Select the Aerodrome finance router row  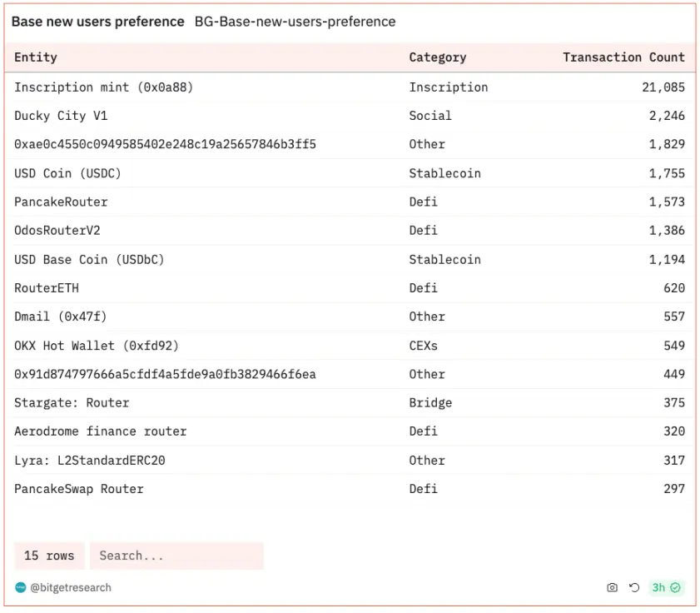coord(100,431)
